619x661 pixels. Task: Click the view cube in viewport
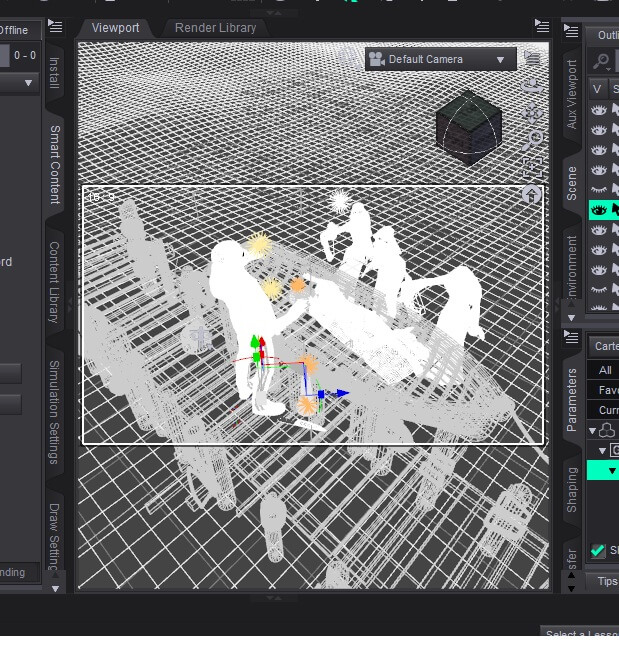pos(468,127)
